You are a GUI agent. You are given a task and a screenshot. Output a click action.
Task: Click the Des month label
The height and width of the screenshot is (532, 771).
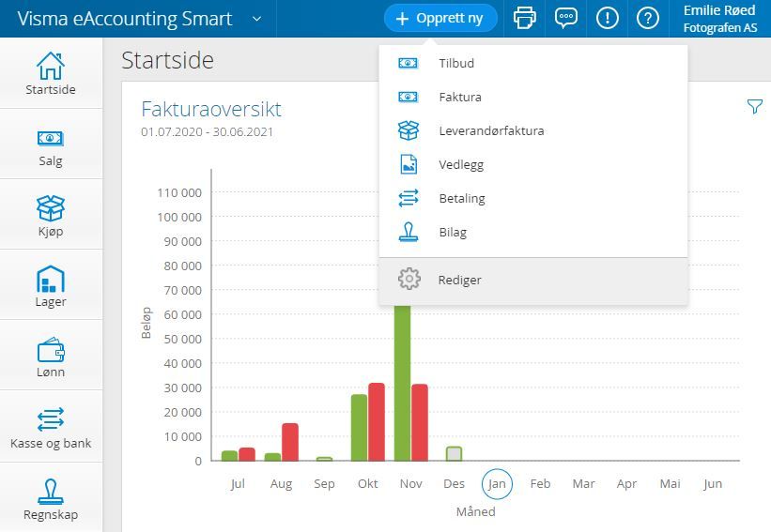pos(454,484)
